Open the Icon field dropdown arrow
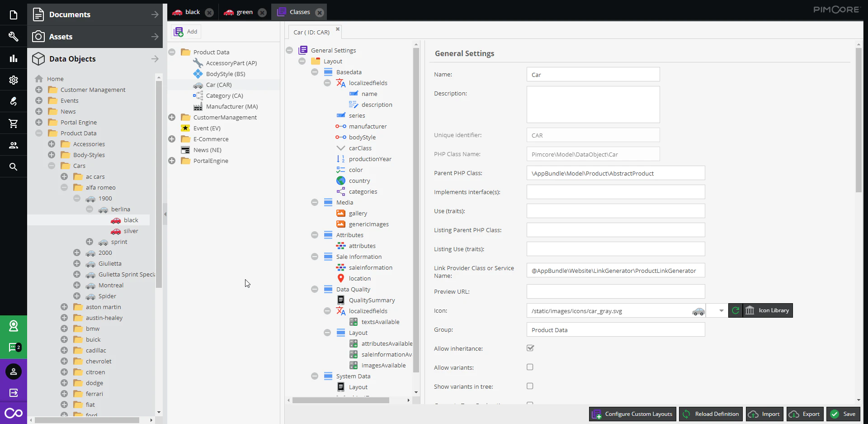Viewport: 868px width, 424px height. pos(722,310)
